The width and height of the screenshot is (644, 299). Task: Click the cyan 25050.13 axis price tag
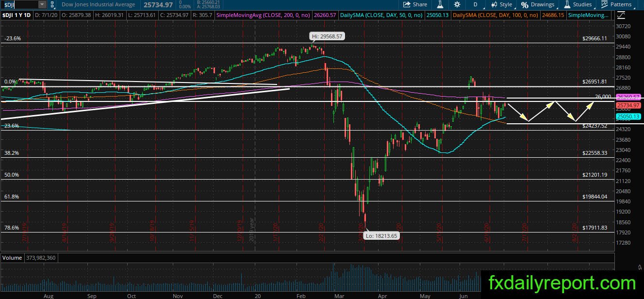(628, 116)
